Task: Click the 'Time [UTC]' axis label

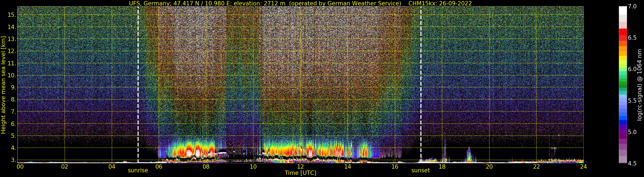Action: coord(300,173)
